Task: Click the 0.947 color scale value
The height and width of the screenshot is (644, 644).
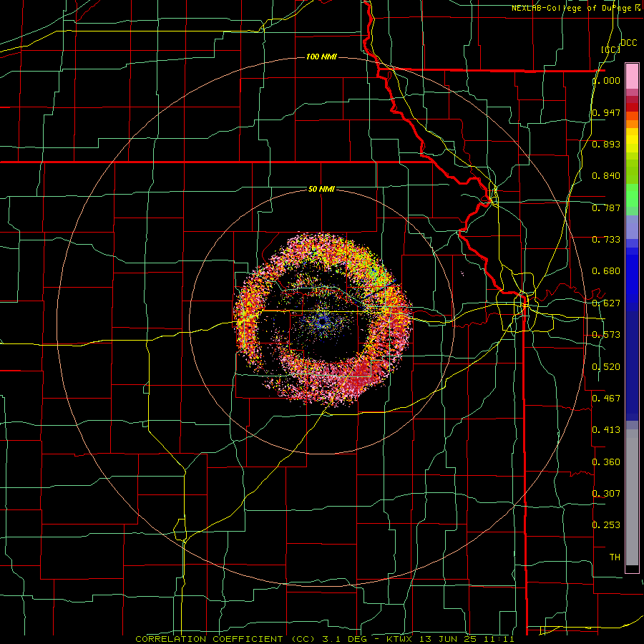Action: pyautogui.click(x=606, y=112)
